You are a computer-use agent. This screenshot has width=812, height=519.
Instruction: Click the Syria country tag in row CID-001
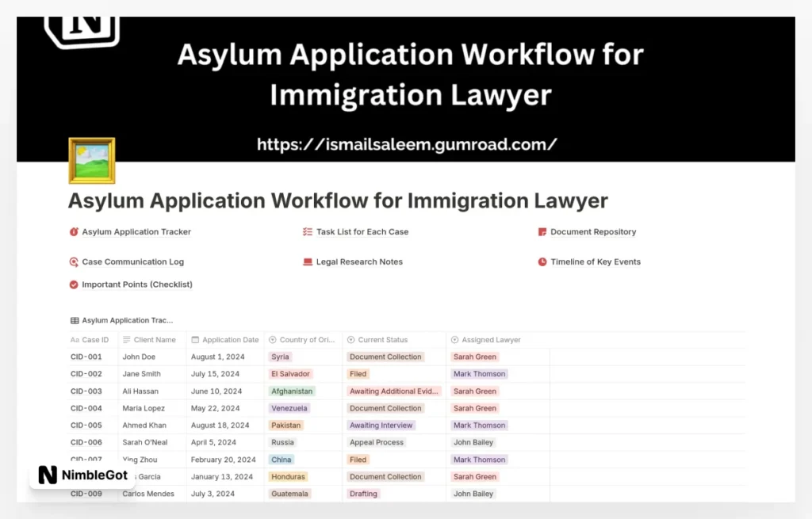point(280,357)
